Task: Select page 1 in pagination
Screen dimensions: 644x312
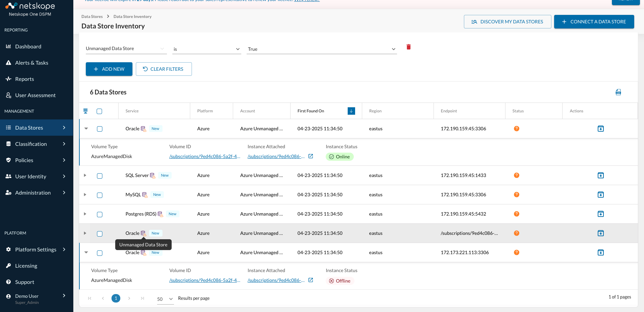Action: (116, 298)
